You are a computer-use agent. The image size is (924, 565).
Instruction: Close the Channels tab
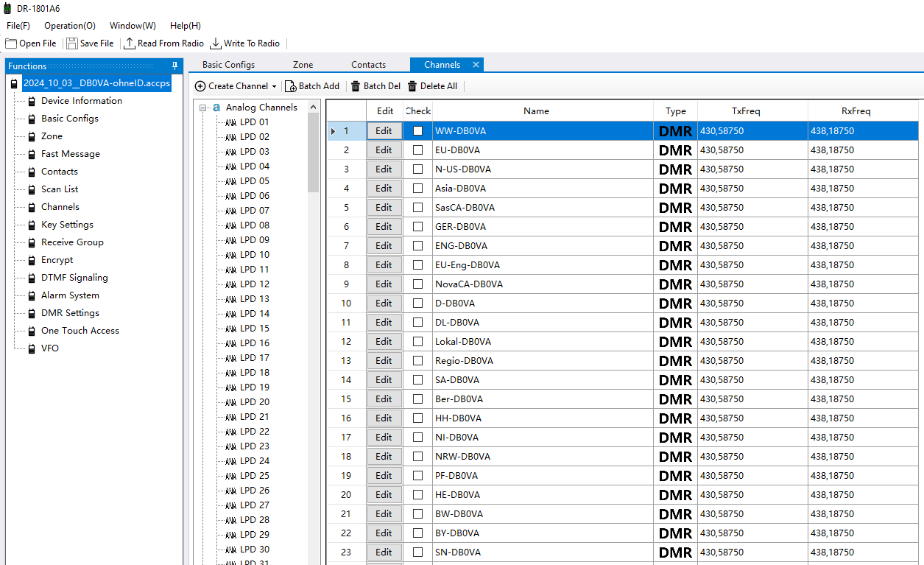click(476, 65)
